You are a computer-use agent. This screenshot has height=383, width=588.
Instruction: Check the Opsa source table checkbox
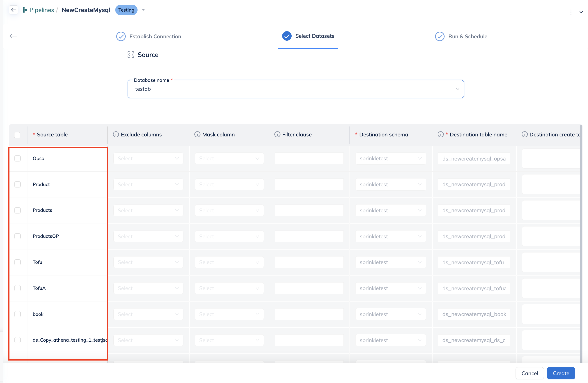(18, 158)
